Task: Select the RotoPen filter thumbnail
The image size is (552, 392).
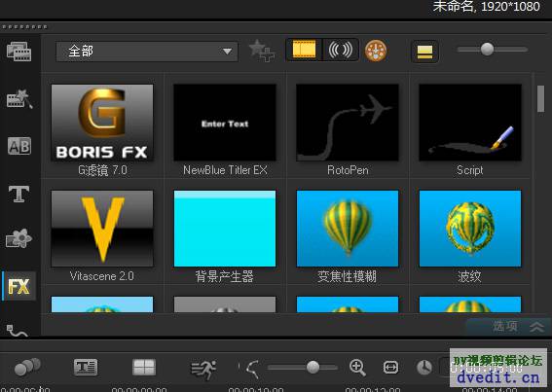Action: 348,123
